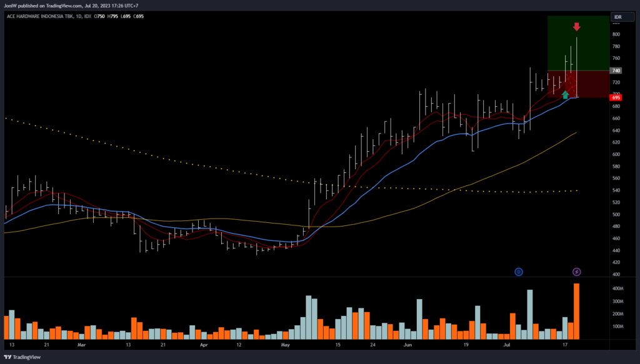
Task: Click the green up arrow marker
Action: point(565,95)
